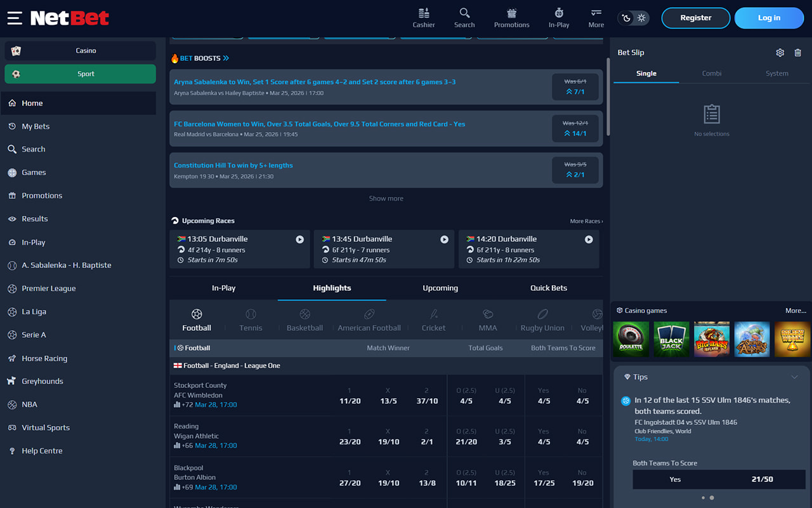Image resolution: width=812 pixels, height=508 pixels.
Task: Bet Yes 21/50 both teams score
Action: pos(719,479)
